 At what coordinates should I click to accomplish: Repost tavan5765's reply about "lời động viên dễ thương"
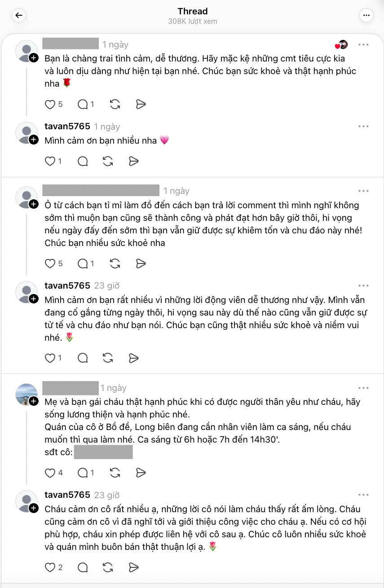108,358
